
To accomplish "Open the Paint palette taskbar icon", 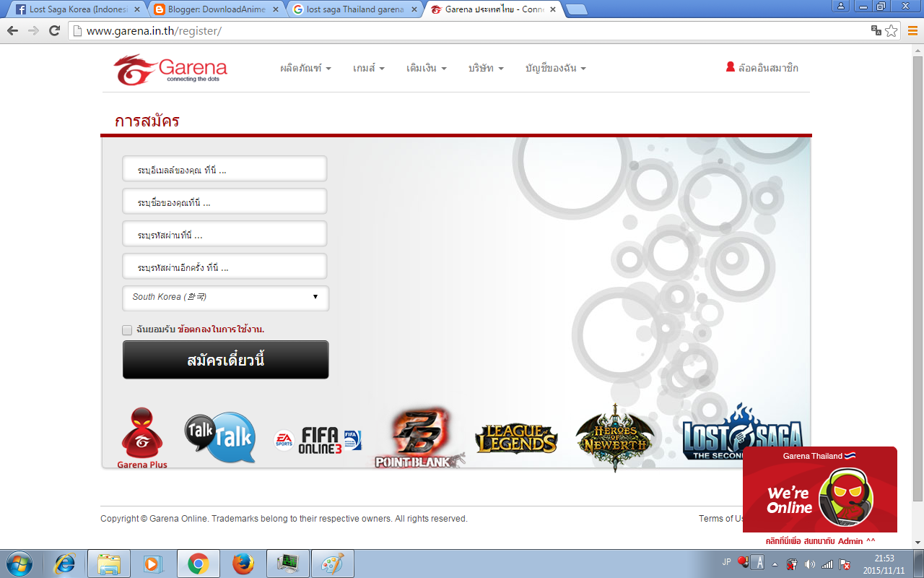I will pos(332,564).
